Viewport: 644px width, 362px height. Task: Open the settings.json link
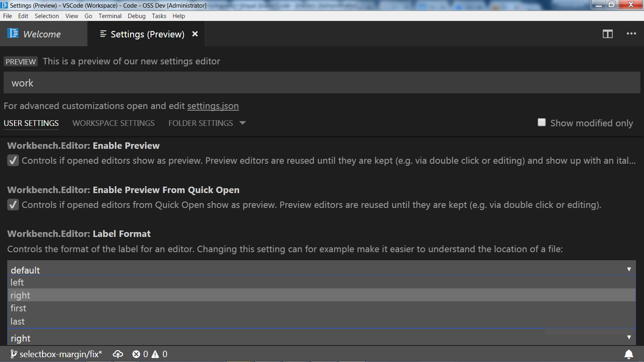(213, 106)
